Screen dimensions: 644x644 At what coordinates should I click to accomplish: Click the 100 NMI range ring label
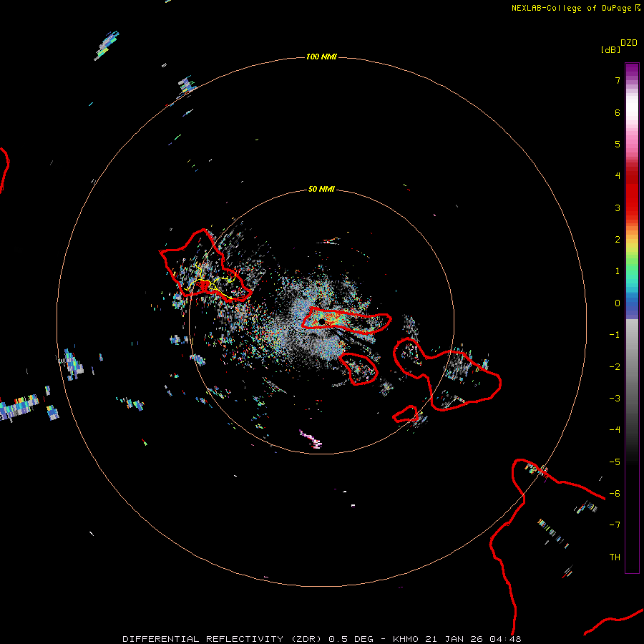pos(321,57)
